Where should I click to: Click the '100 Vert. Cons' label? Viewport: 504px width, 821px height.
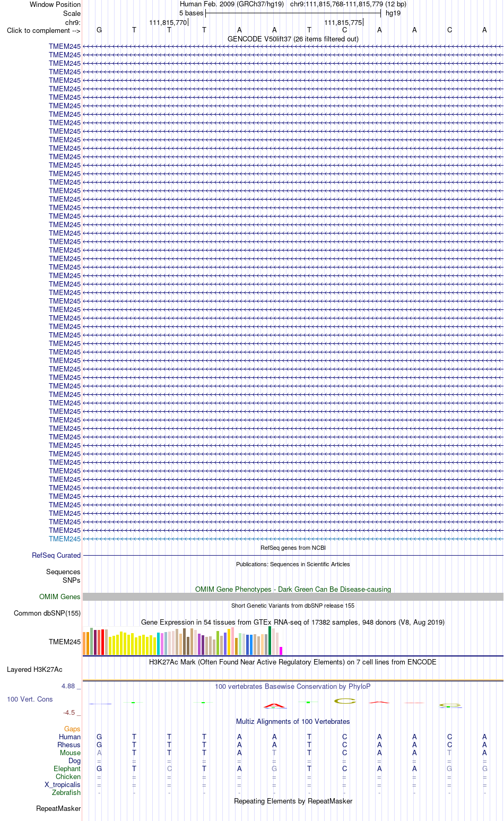click(30, 699)
